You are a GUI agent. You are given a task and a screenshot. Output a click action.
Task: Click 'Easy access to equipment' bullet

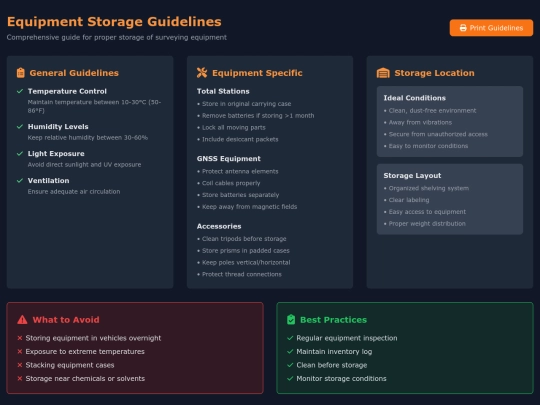coord(425,212)
